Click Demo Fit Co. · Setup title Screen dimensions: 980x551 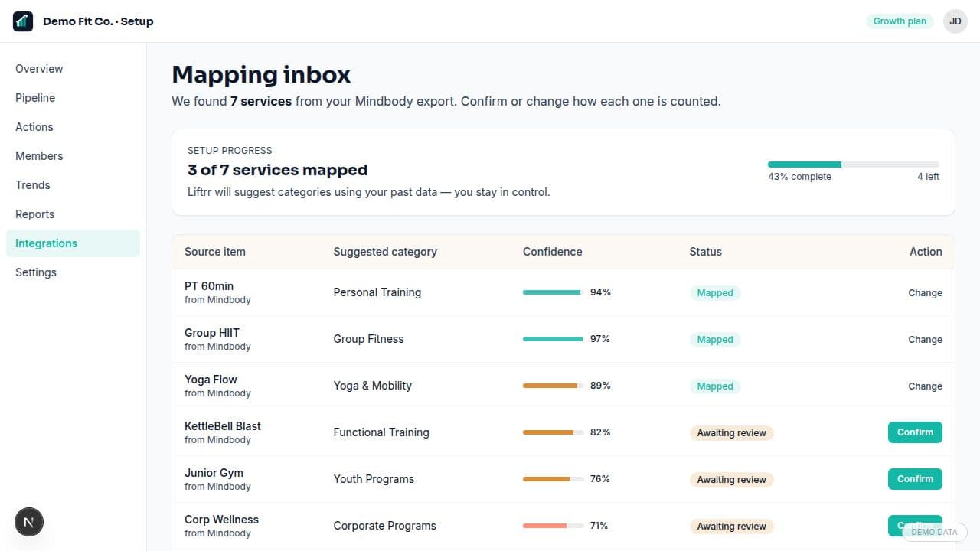click(x=98, y=21)
